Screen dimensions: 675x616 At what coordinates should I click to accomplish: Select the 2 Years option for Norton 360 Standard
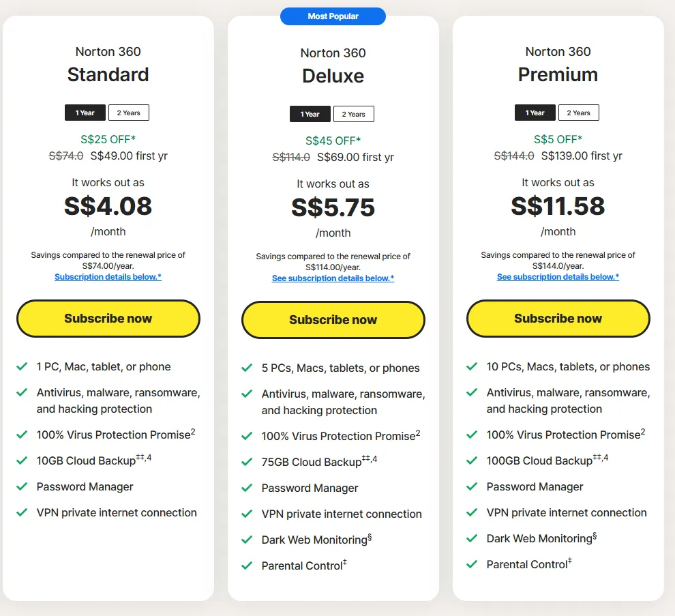click(x=128, y=113)
